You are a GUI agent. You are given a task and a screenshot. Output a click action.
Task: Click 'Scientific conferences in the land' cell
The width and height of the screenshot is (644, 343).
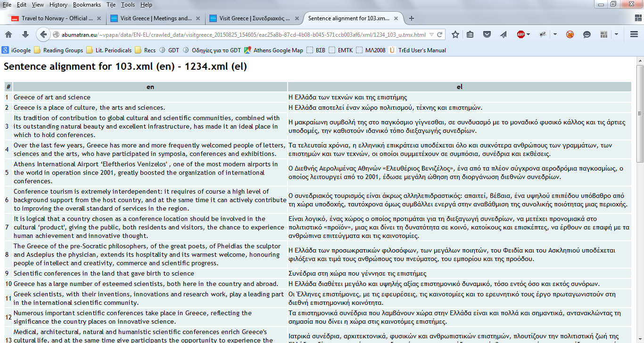(x=150, y=273)
